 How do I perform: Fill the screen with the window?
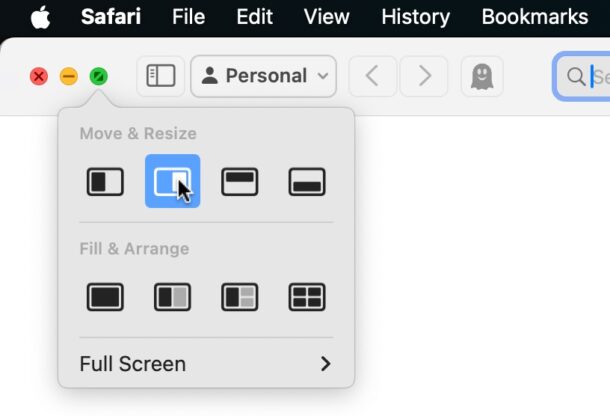pos(105,297)
